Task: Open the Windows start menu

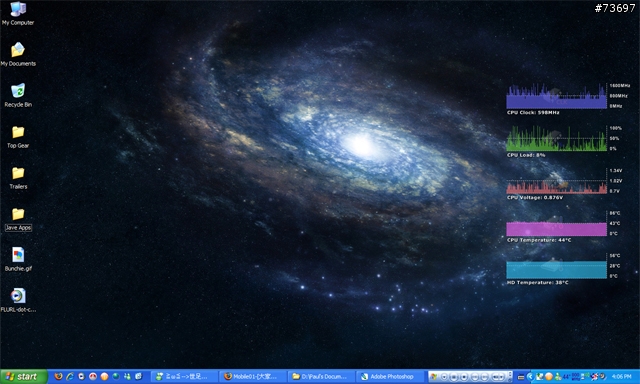Action: [x=24, y=376]
